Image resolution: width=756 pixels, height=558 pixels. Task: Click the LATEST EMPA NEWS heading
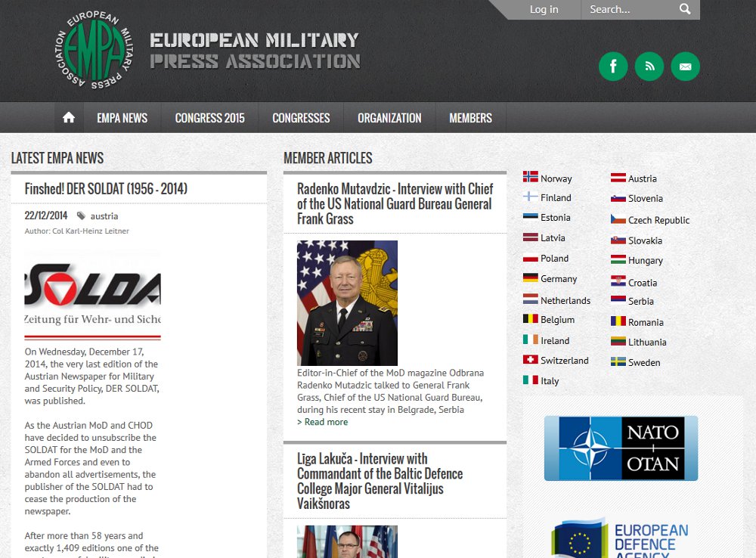click(57, 158)
